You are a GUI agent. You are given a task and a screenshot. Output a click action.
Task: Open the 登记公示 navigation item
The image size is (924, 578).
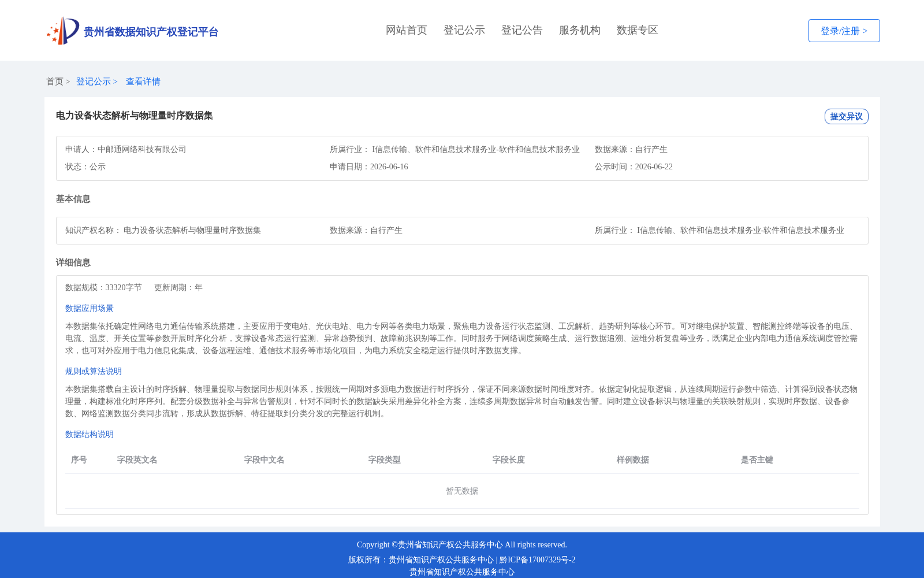tap(464, 30)
